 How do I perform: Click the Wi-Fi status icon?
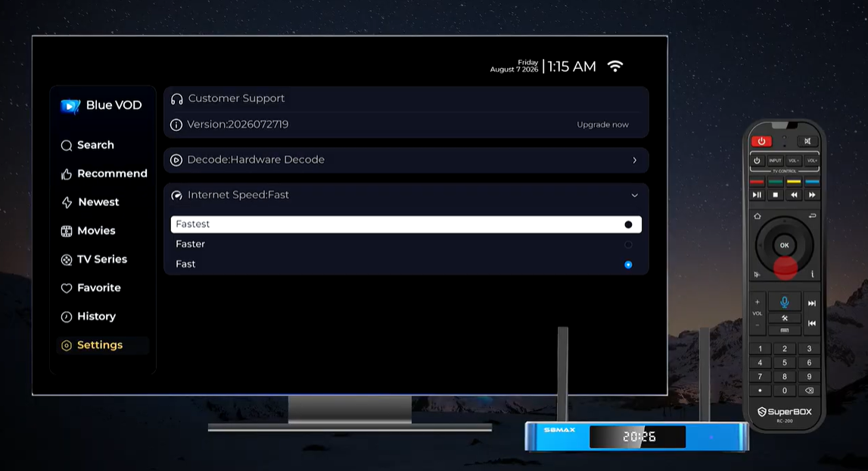615,66
